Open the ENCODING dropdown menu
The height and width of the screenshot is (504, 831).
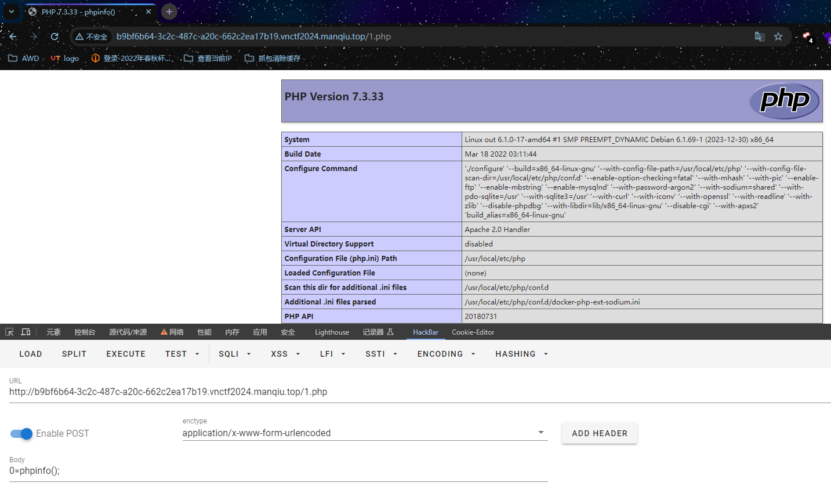pos(446,354)
